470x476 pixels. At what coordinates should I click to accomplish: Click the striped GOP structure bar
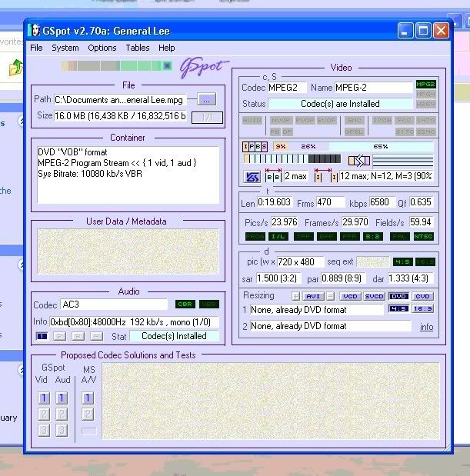click(x=292, y=158)
